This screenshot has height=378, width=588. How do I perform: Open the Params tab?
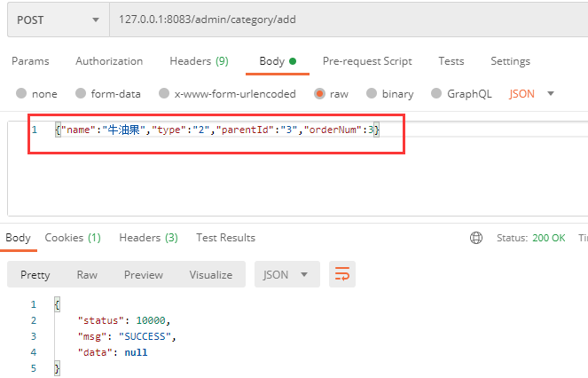click(x=30, y=61)
